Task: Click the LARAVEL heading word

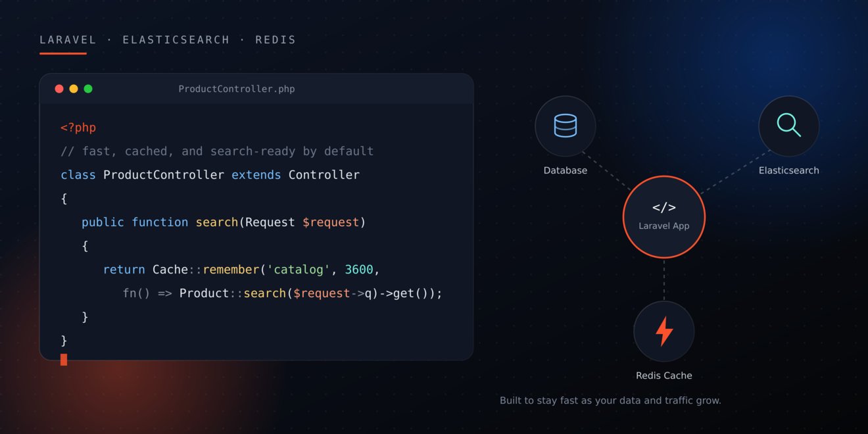Action: coord(68,39)
